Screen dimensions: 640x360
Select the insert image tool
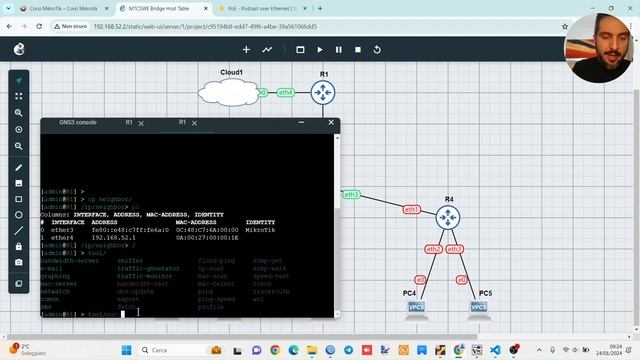[x=19, y=183]
